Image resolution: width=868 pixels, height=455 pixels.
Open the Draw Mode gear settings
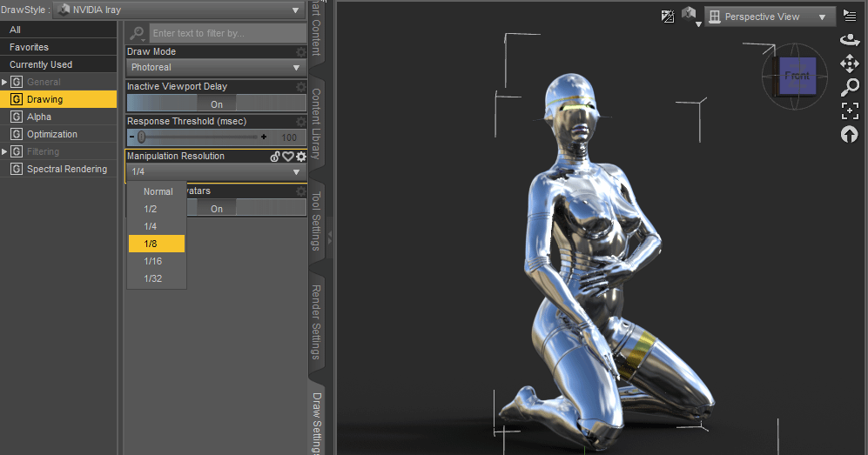(x=300, y=51)
